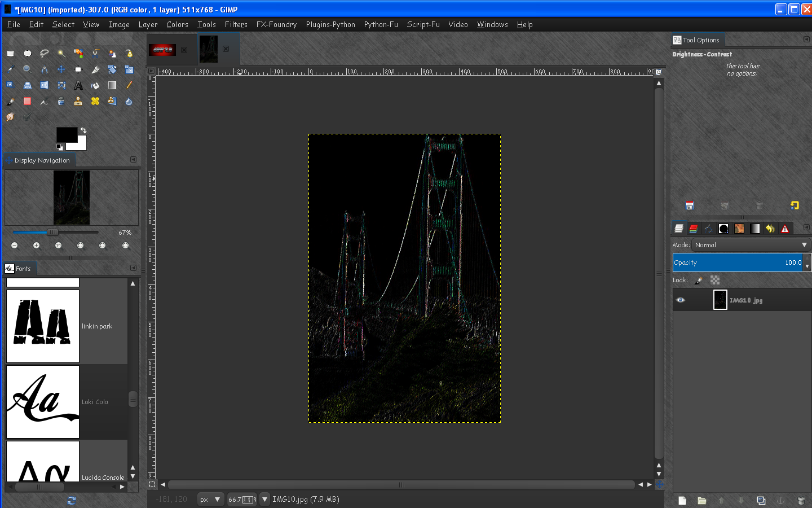Select the Heal bandage tool
812x508 pixels.
[95, 101]
